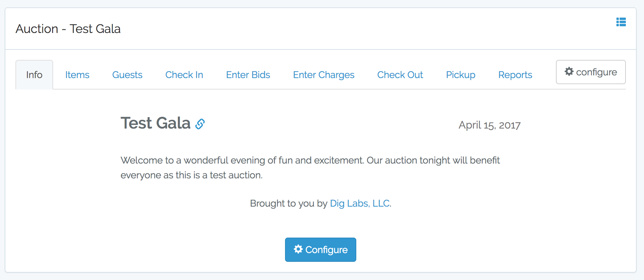Switch to Enter Charges tab
This screenshot has height=280, width=644.
click(324, 75)
